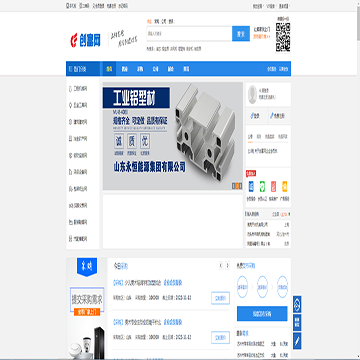Open the 创富网 logo
This screenshot has height=360, width=360.
[85, 40]
